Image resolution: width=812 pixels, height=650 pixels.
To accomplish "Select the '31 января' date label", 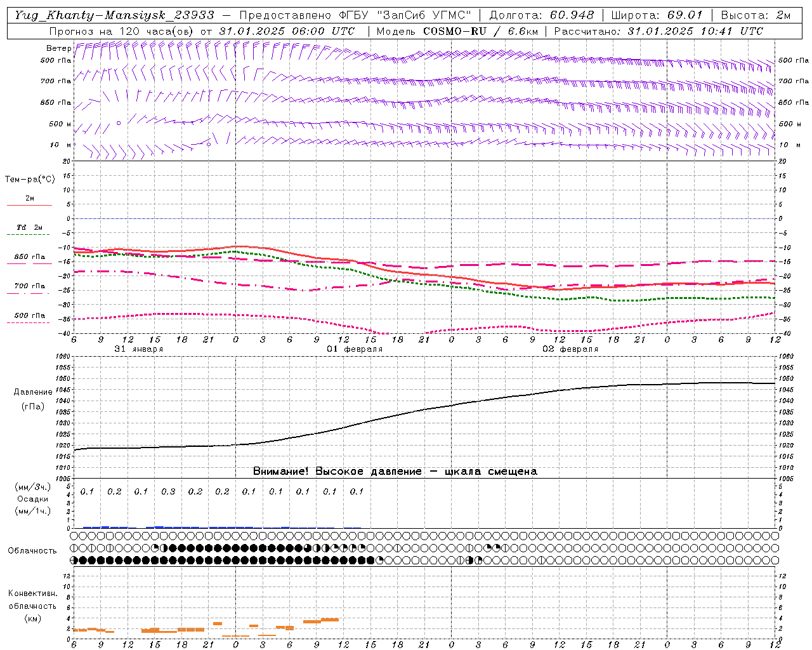I will [x=138, y=349].
